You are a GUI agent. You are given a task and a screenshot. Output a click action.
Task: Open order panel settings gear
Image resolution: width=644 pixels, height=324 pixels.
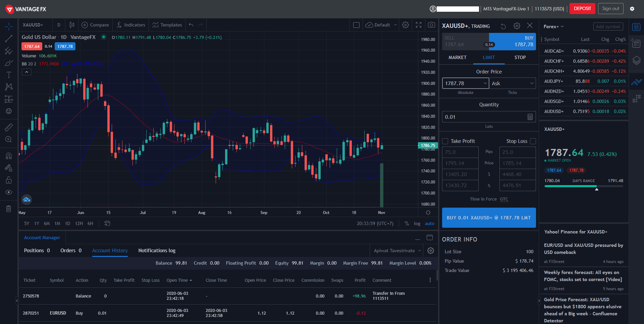point(517,26)
